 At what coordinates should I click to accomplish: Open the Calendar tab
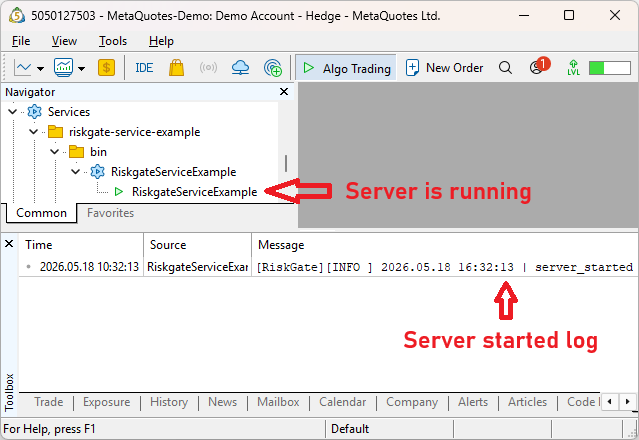pyautogui.click(x=343, y=402)
